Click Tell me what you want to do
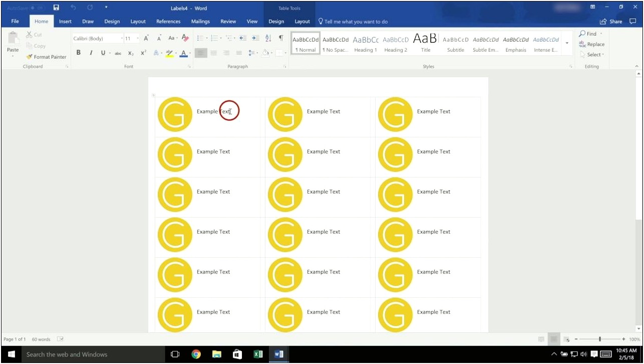Screen dimensions: 644x364 coord(353,22)
